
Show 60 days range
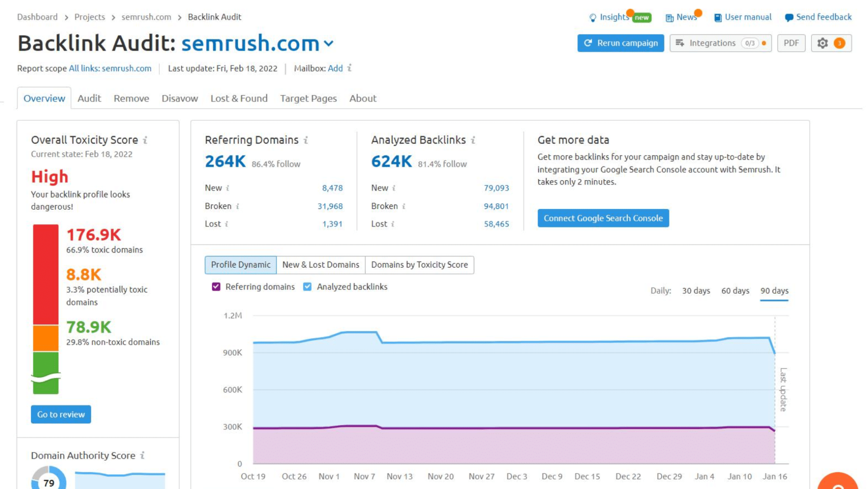coord(735,291)
